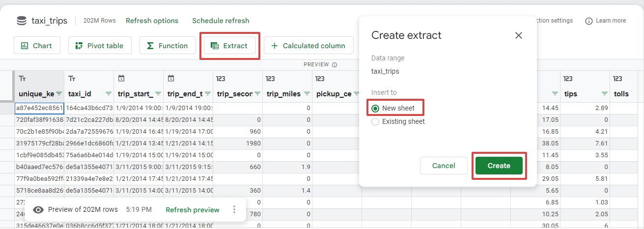Click the date type icon above trip_start
The height and width of the screenshot is (229, 644).
[121, 79]
